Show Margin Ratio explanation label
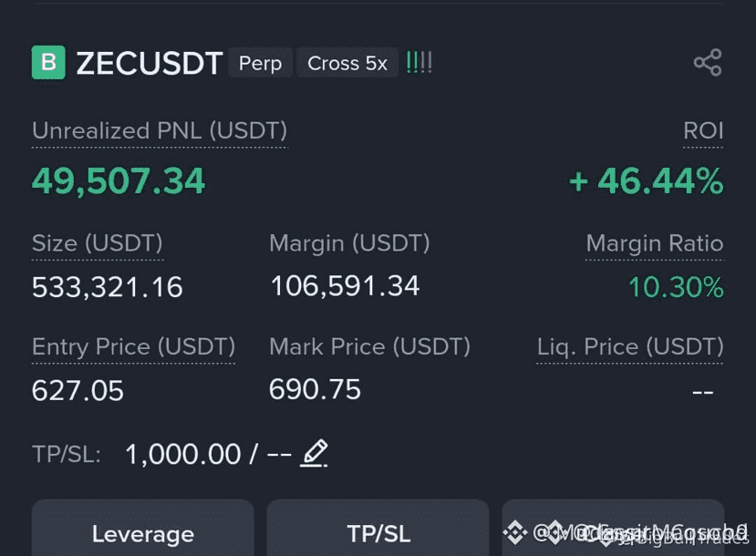Image resolution: width=756 pixels, height=556 pixels. coord(654,243)
